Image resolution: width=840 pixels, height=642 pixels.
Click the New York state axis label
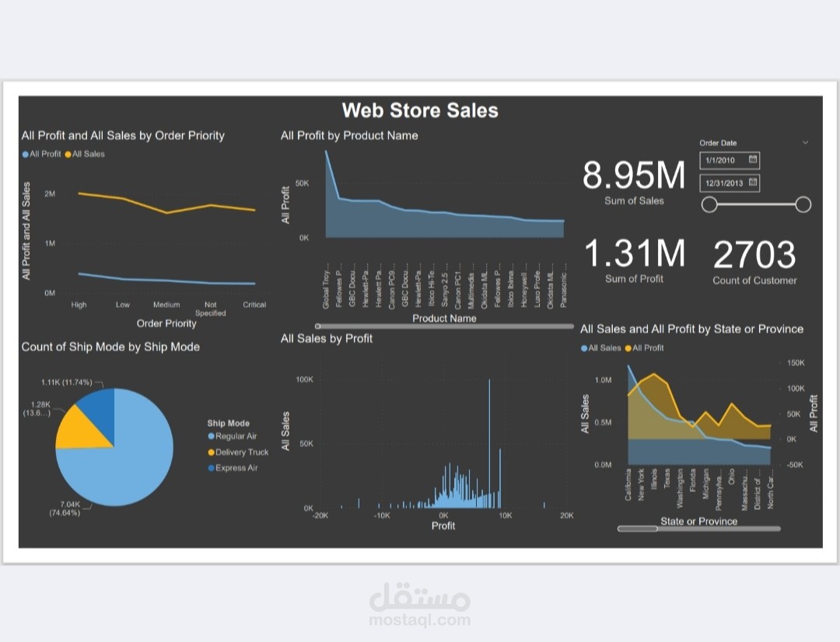click(641, 484)
